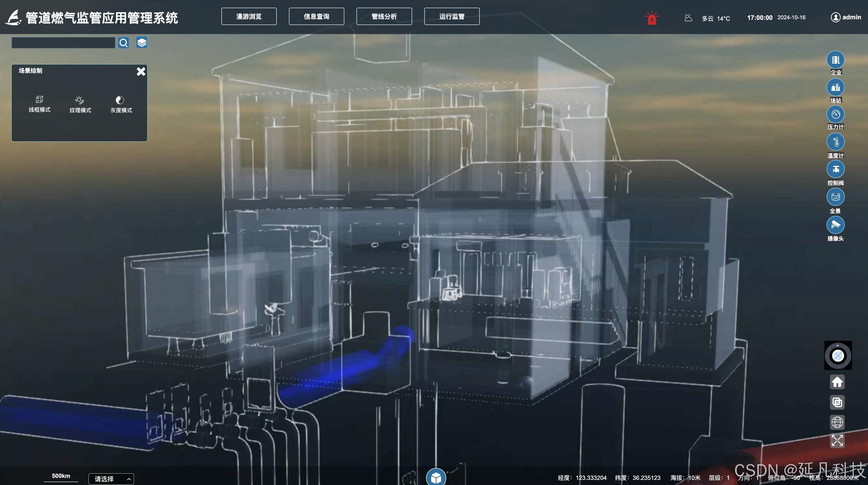Open the 漫游浏览 menu
868x485 pixels.
249,16
